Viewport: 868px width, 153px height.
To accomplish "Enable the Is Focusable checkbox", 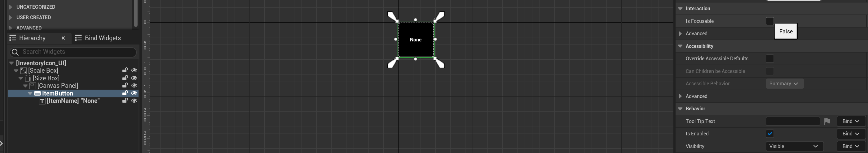I will (x=769, y=21).
